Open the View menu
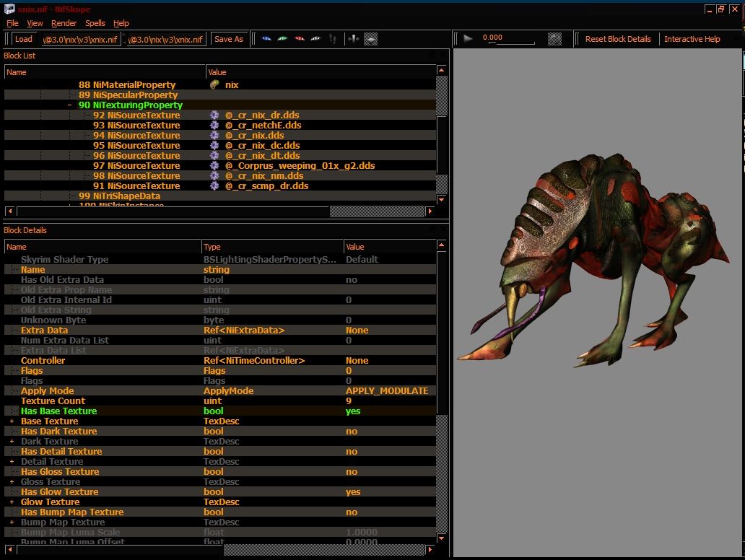This screenshot has width=745, height=560. tap(35, 23)
